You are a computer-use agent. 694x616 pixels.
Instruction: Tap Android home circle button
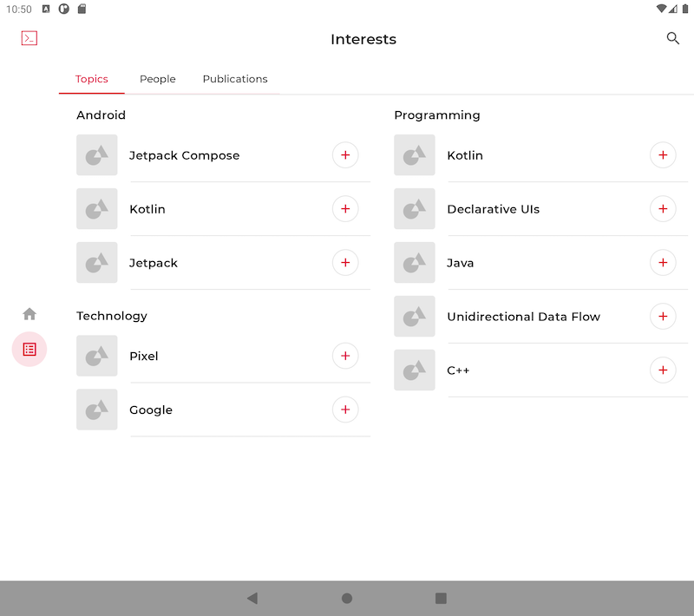coord(347,599)
